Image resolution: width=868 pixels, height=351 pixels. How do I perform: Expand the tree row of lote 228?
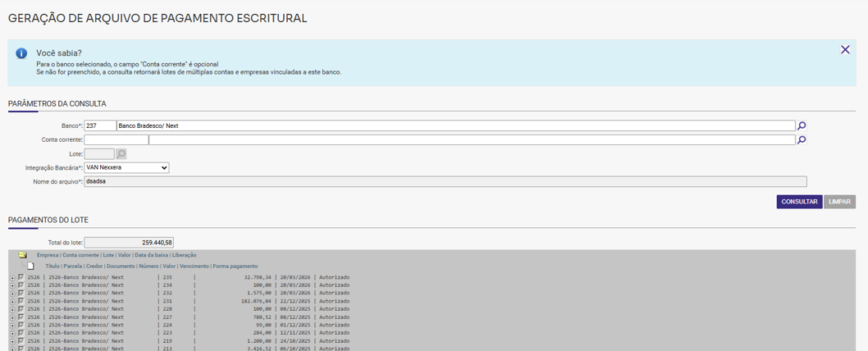click(13, 309)
